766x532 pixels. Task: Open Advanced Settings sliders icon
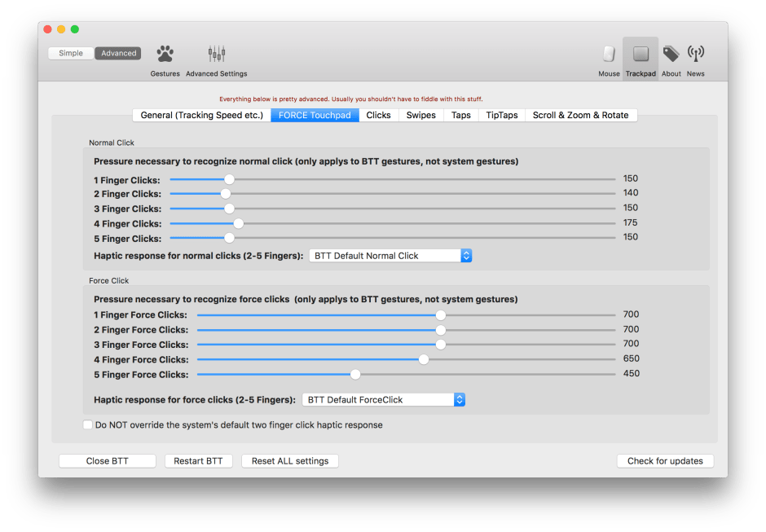[216, 55]
